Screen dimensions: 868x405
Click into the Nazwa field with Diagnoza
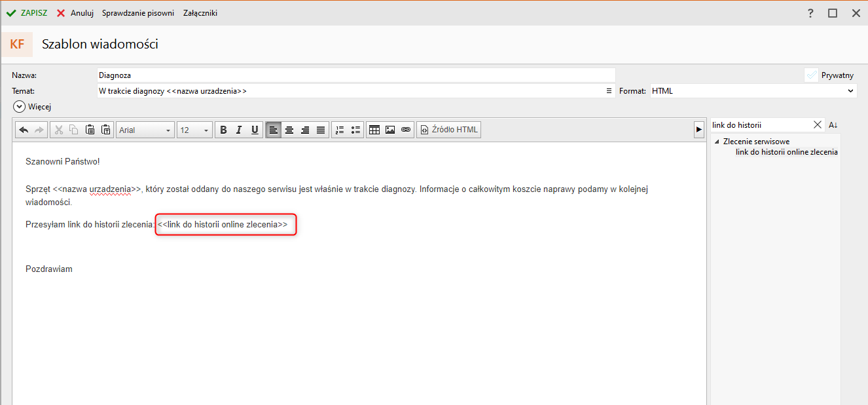point(356,75)
